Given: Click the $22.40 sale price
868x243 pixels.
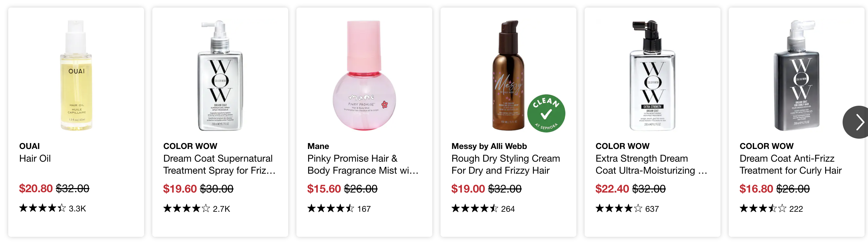Looking at the screenshot, I should tap(612, 189).
